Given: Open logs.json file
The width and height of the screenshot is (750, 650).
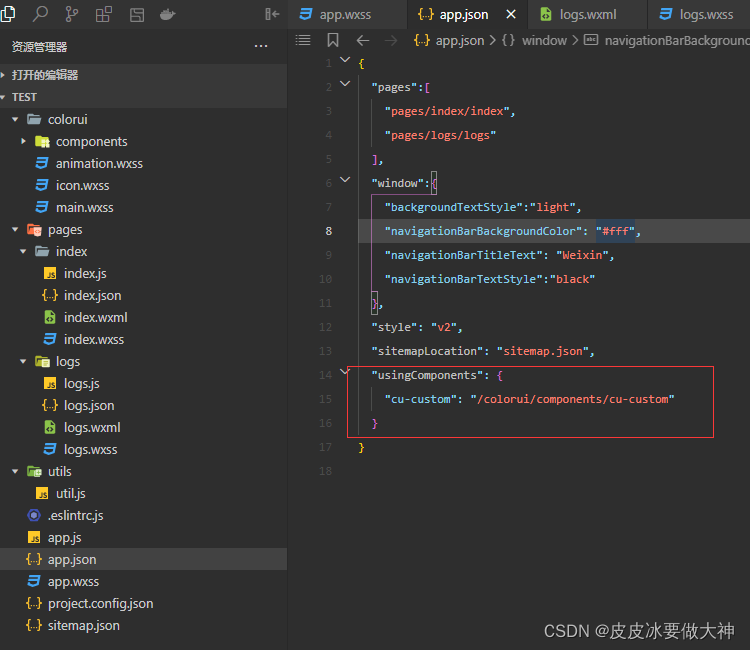Looking at the screenshot, I should point(89,406).
